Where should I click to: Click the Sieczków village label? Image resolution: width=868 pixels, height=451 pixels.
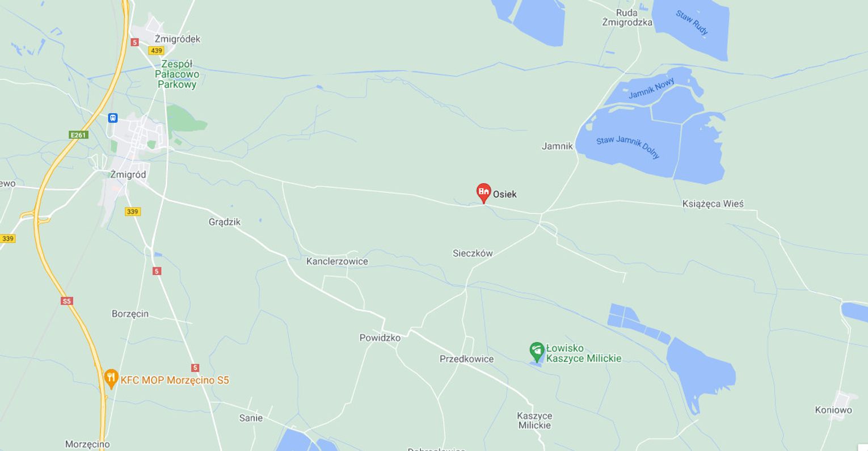(x=473, y=254)
